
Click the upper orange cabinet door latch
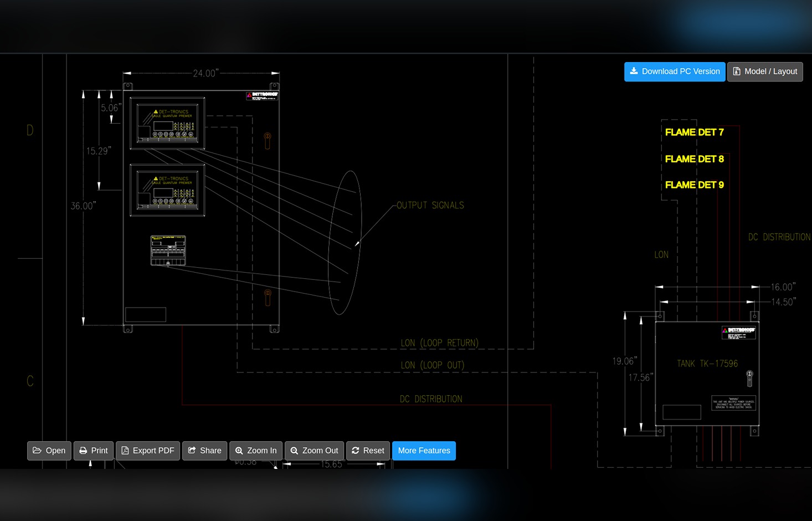click(x=268, y=141)
